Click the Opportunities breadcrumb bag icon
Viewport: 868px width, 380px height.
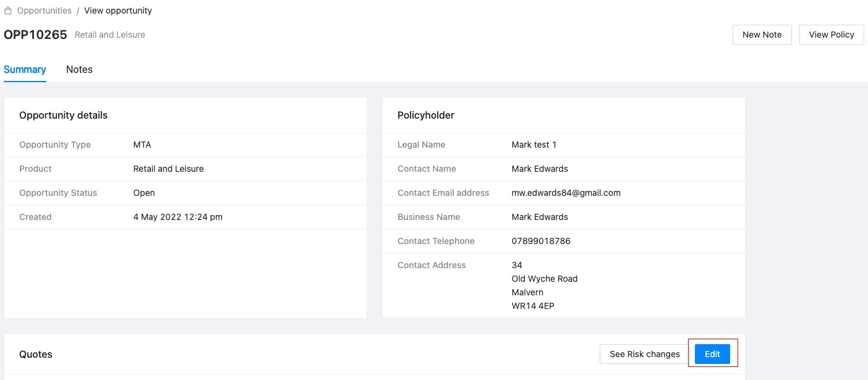[x=8, y=11]
